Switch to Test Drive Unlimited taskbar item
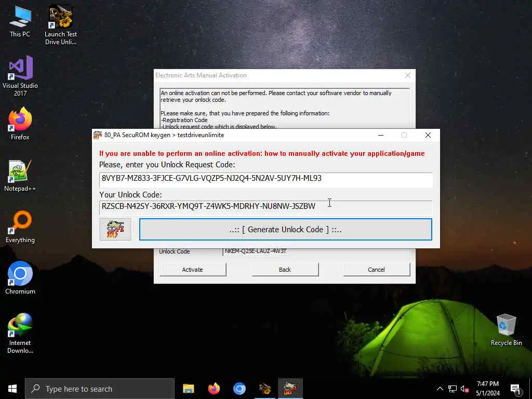 click(264, 389)
